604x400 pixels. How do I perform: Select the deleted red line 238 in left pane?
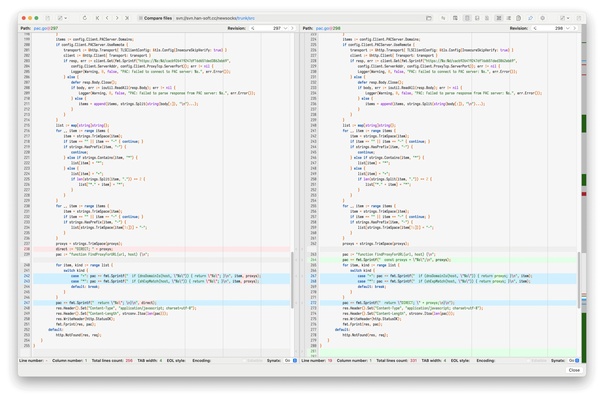(161, 249)
